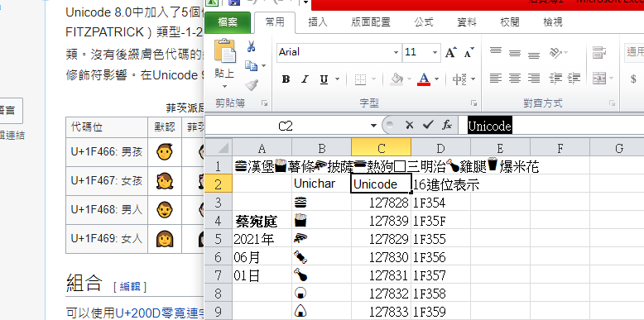Switch to the 檢視 (View) tab

tap(553, 22)
